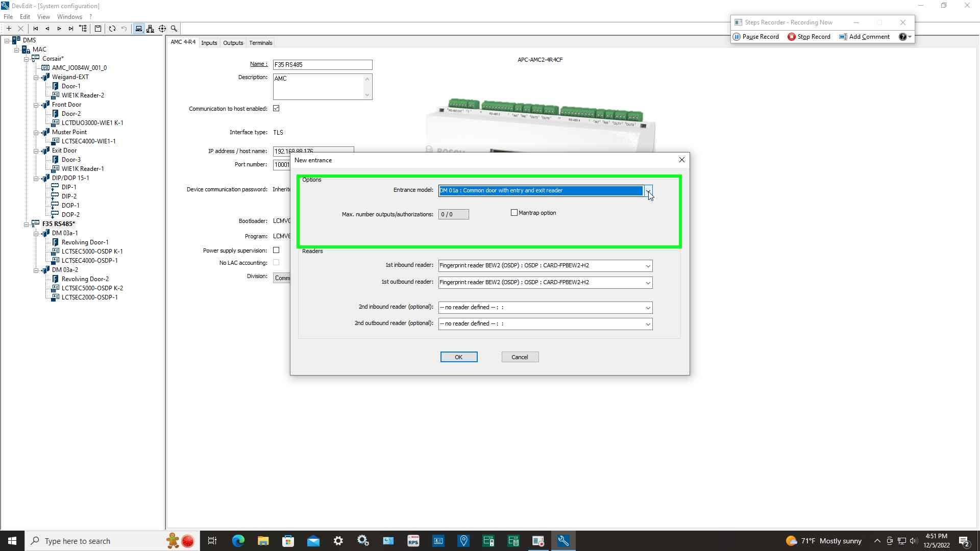Open the Entrance model dropdown
The height and width of the screenshot is (551, 980).
(x=648, y=191)
